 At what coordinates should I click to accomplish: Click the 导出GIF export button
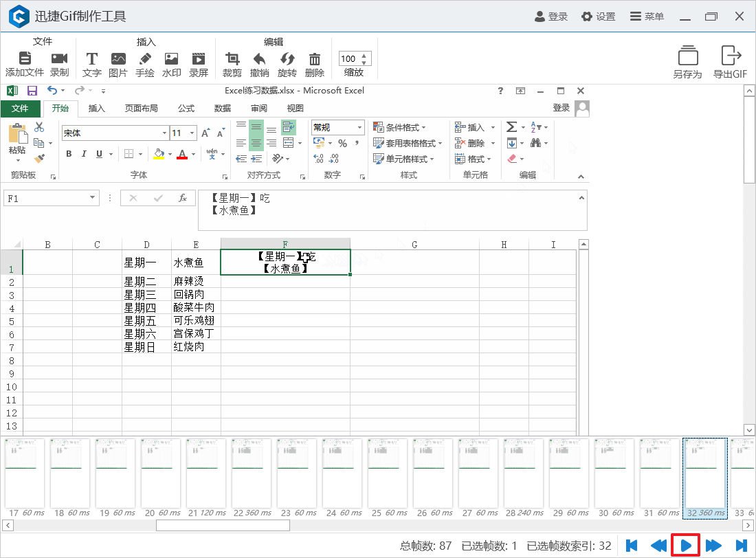click(731, 60)
